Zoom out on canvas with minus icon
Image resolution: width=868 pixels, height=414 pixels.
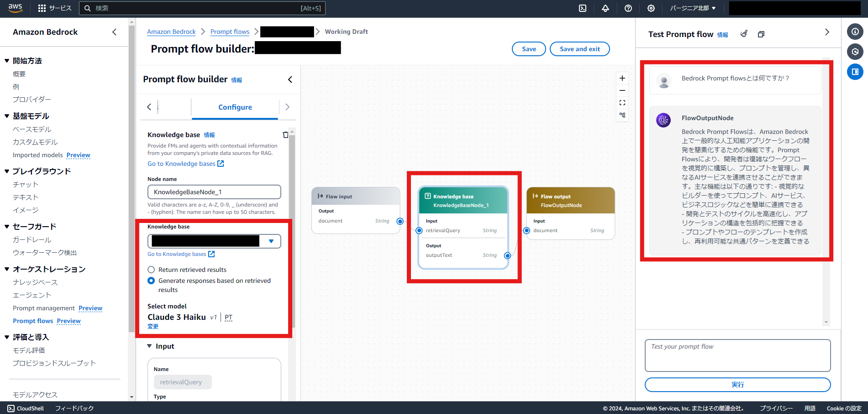pyautogui.click(x=622, y=90)
